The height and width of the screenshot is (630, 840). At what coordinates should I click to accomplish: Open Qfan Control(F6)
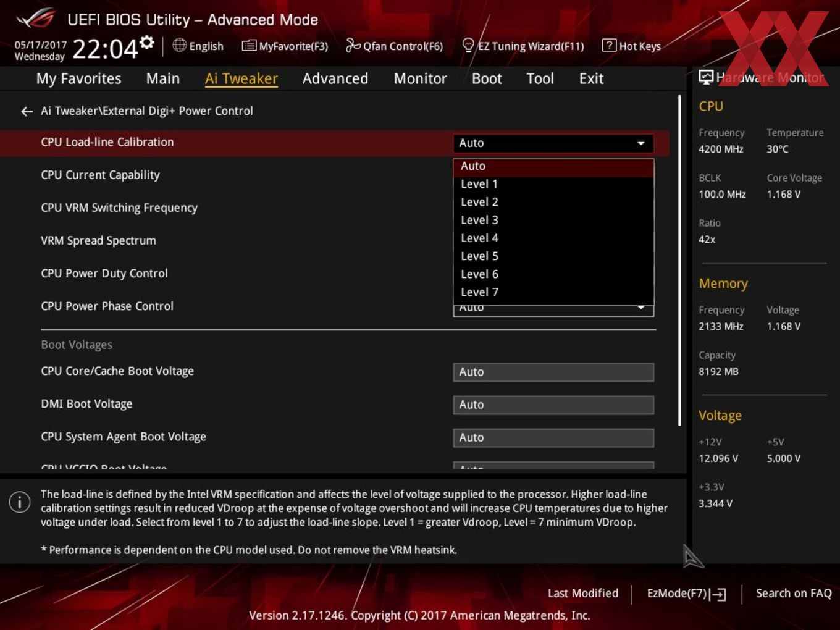coord(394,46)
